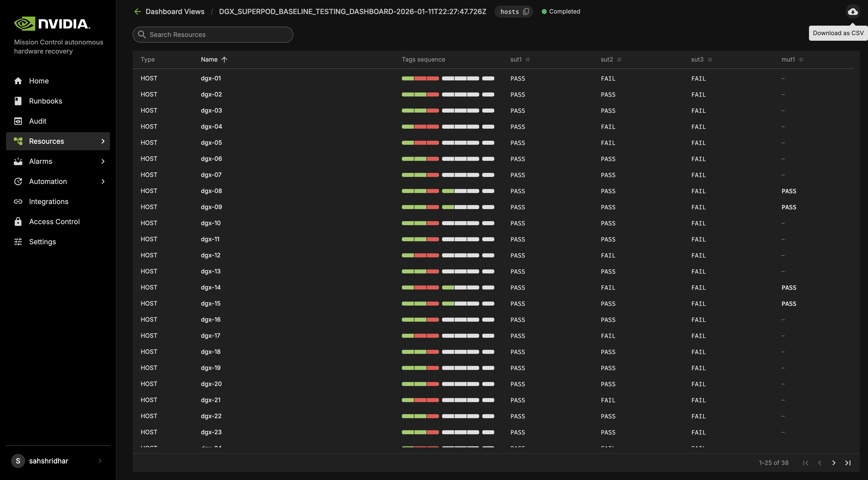This screenshot has height=480, width=868.
Task: Toggle the Name column sort arrow
Action: pyautogui.click(x=225, y=60)
